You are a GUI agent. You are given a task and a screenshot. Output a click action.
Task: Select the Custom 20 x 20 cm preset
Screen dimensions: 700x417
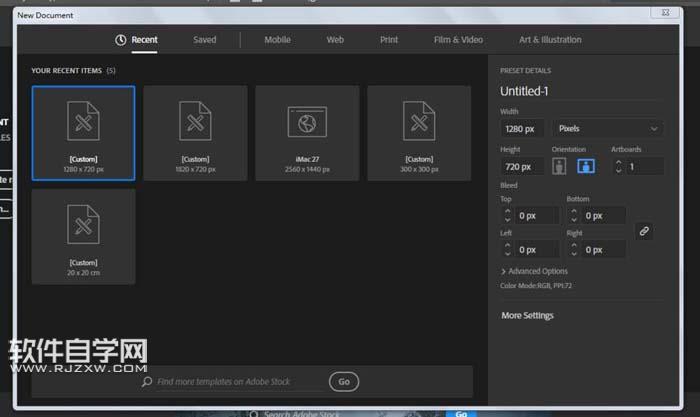click(83, 237)
